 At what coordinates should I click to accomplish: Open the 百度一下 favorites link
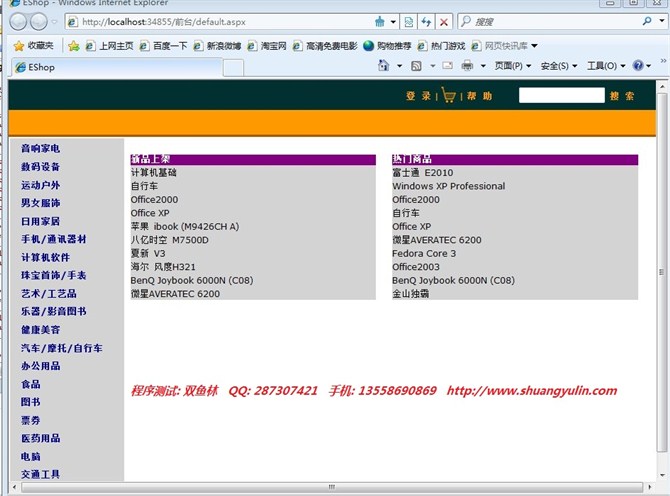(x=164, y=46)
